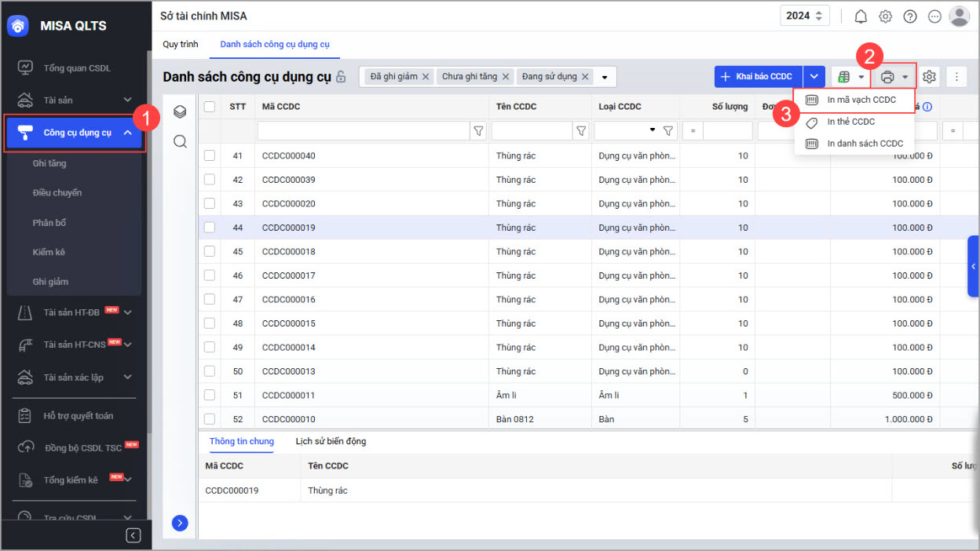Switch to Lịch sử biến động tab
The image size is (980, 551).
[x=331, y=441]
